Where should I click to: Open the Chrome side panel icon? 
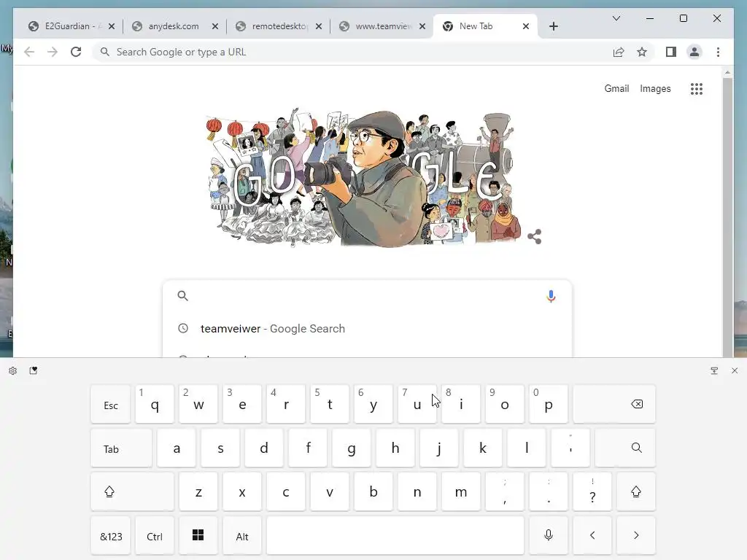671,52
